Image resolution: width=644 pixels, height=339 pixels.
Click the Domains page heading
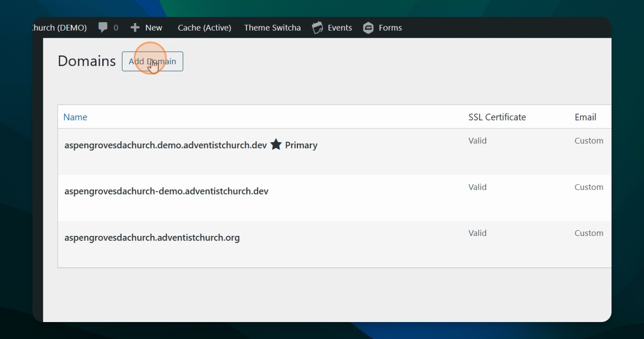[x=87, y=61]
